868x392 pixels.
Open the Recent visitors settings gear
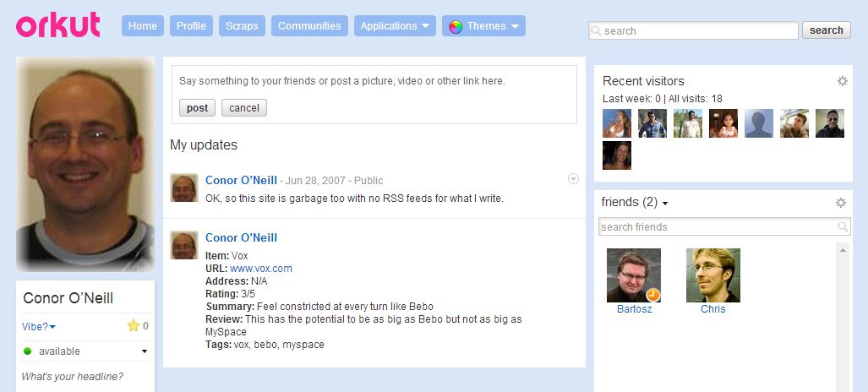pos(842,81)
